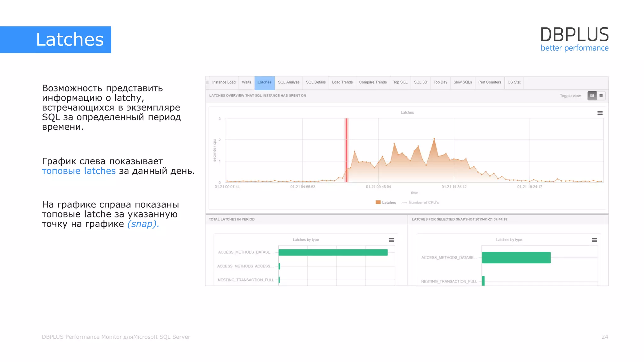Click the 01-21 04:56:53 time axis label
The width and height of the screenshot is (644, 362).
point(303,187)
